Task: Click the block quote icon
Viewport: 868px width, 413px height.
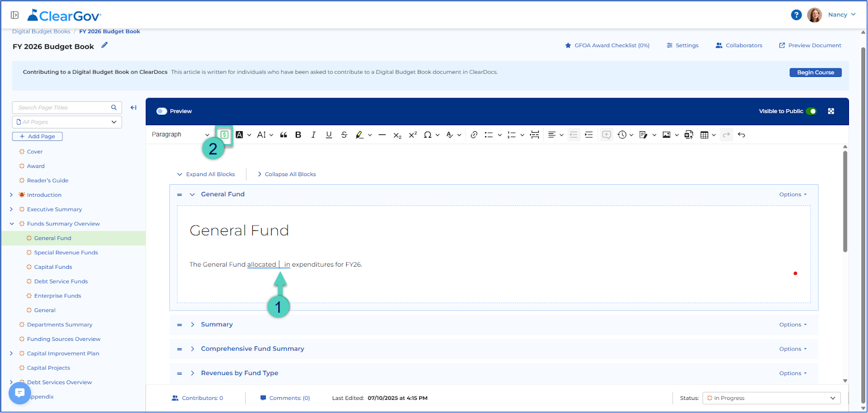Action: [x=283, y=135]
